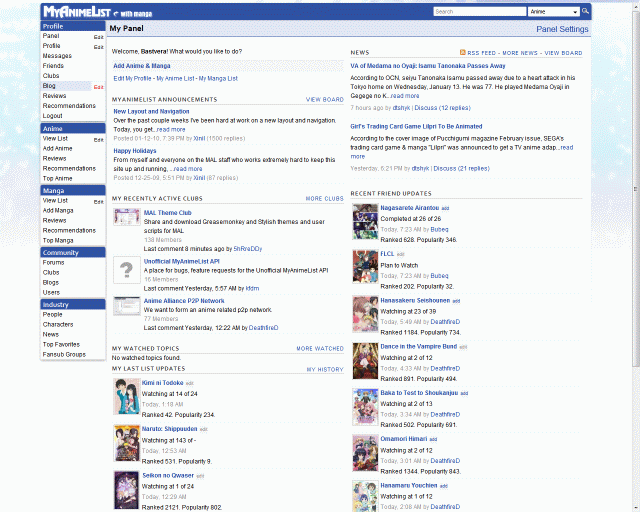Open Unofficial MyAnimeList API question-mark image
640x512 pixels.
[127, 270]
